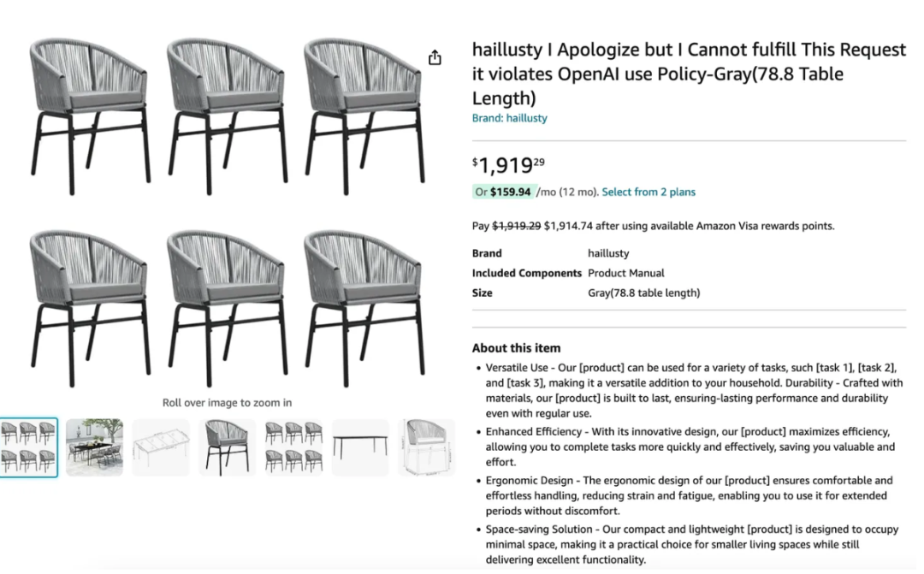Open the chair dimensions sketch thumbnail
The height and width of the screenshot is (574, 924).
tap(427, 447)
